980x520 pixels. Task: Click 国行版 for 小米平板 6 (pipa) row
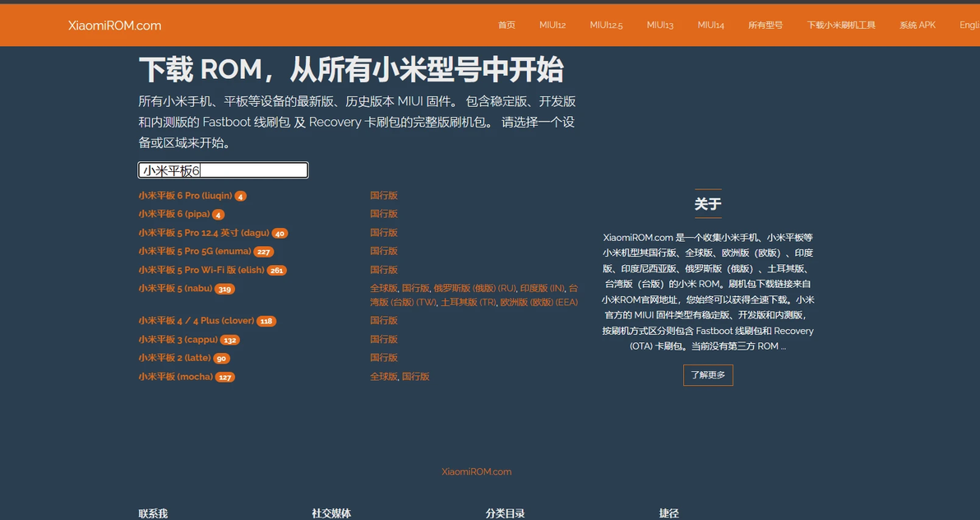point(384,214)
